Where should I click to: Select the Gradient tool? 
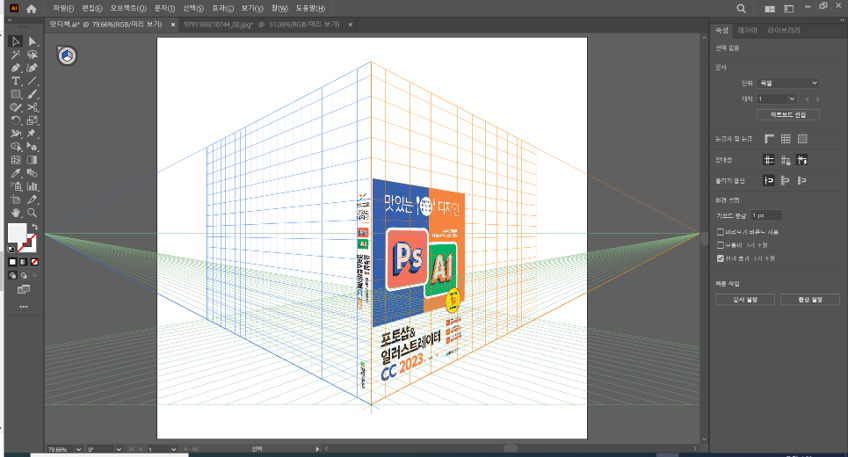coord(32,160)
